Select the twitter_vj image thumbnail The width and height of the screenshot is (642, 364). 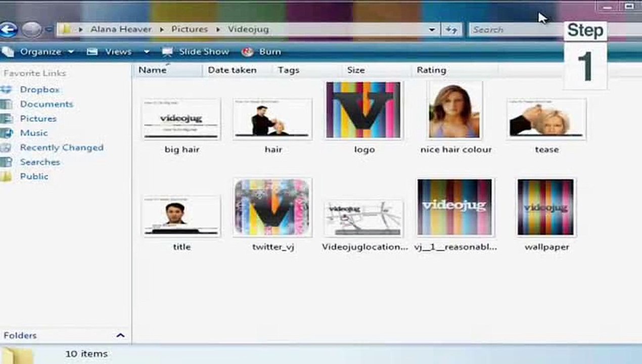click(x=273, y=207)
